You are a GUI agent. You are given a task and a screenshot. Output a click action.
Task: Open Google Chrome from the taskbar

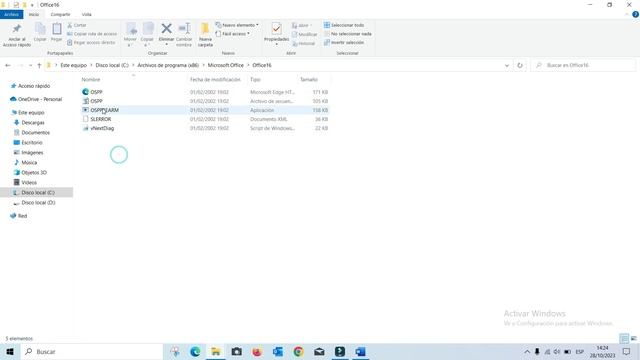pyautogui.click(x=298, y=351)
